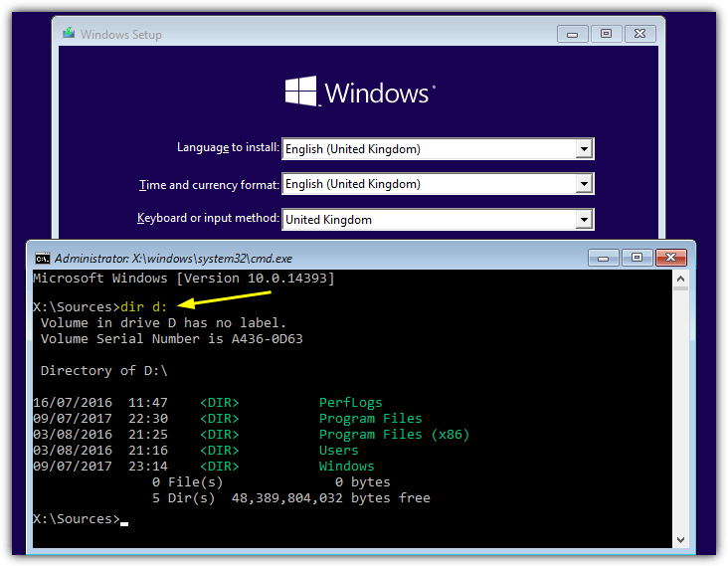Click the Windows Setup title text
Image resolution: width=728 pixels, height=566 pixels.
coord(121,35)
